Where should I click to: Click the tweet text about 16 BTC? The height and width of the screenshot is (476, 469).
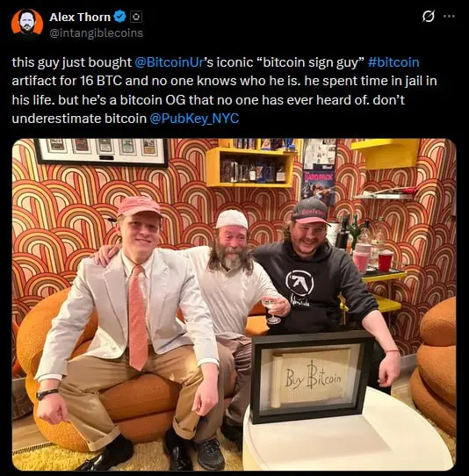(x=224, y=90)
